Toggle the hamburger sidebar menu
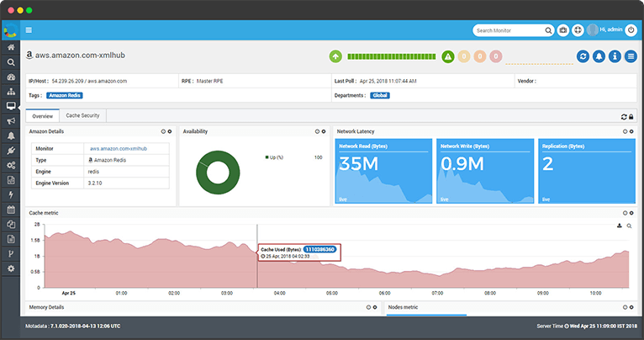Screen dimensions: 644x340 pyautogui.click(x=29, y=30)
